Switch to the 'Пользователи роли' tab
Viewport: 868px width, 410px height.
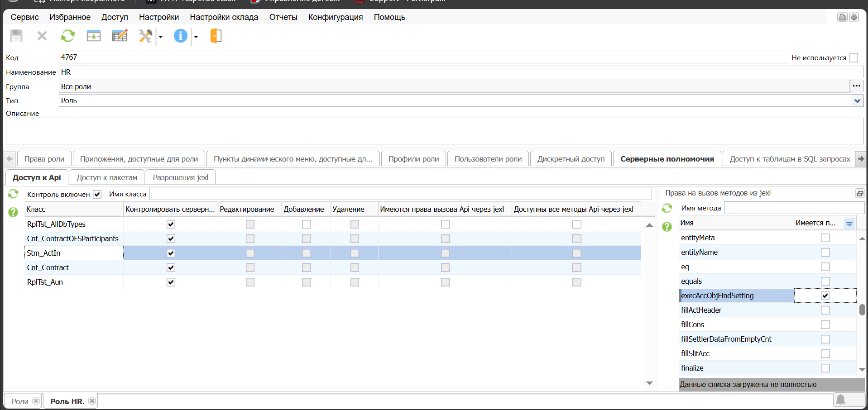[488, 159]
